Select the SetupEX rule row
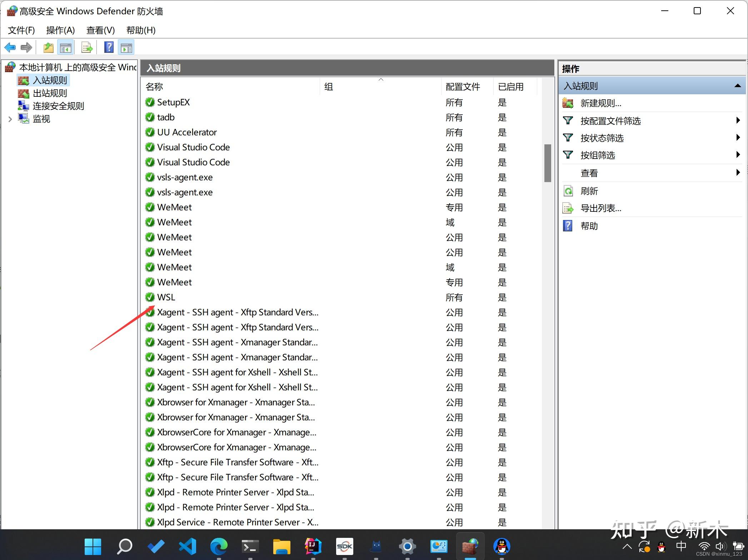Screen dimensions: 748x560 point(341,102)
